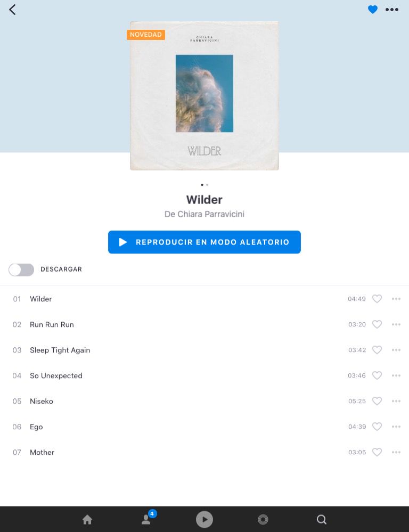This screenshot has width=409, height=532.
Task: Tap the Wilder album cover artwork
Action: [204, 96]
